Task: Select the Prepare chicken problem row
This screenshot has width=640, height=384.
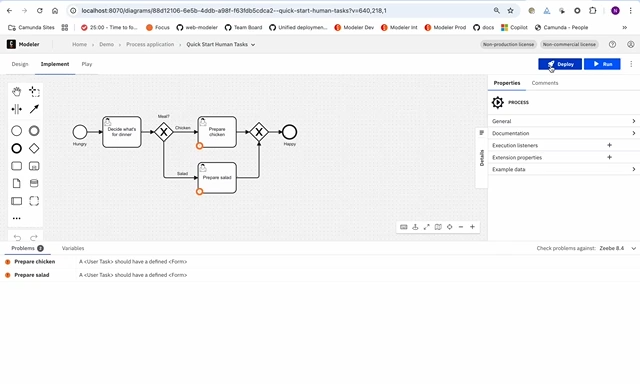Action: 320,262
